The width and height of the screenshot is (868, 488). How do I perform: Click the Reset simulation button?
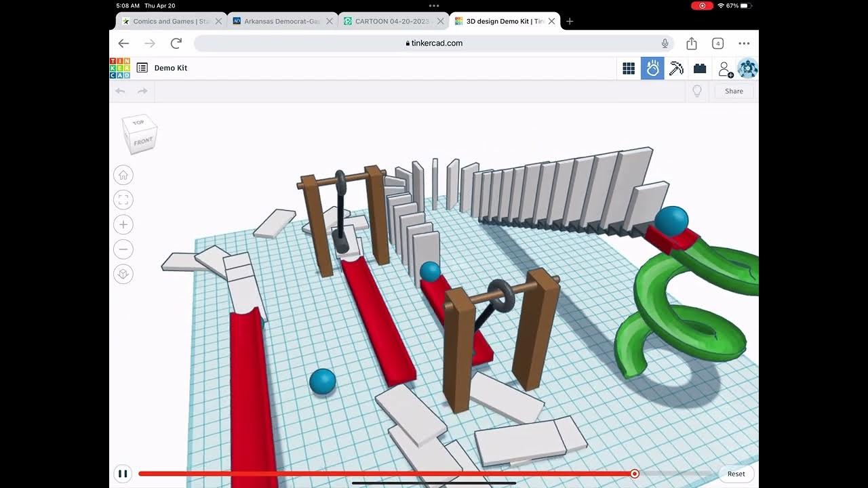(x=736, y=474)
